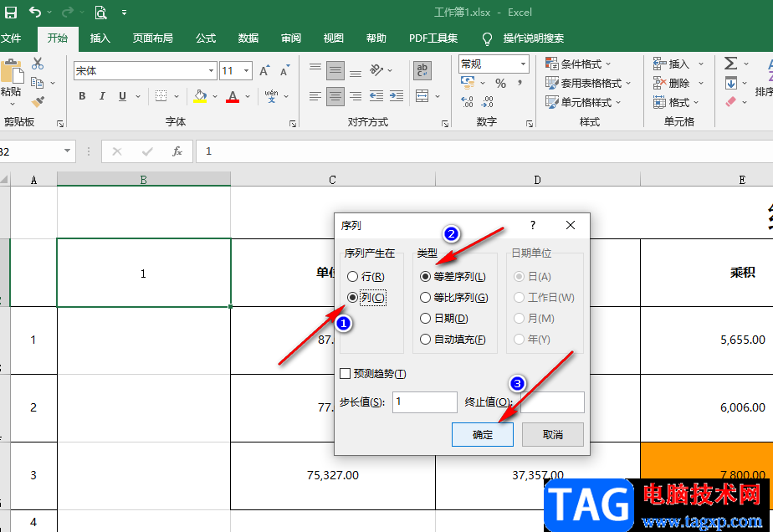Switch to the 页面布局 ribbon tab
773x532 pixels.
pyautogui.click(x=152, y=38)
